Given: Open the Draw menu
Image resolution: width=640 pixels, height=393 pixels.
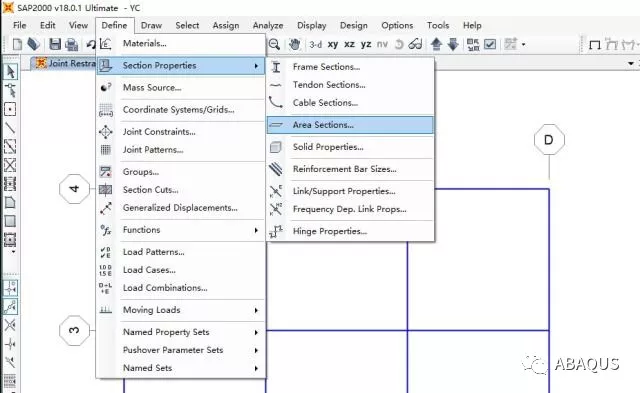Looking at the screenshot, I should click(151, 25).
